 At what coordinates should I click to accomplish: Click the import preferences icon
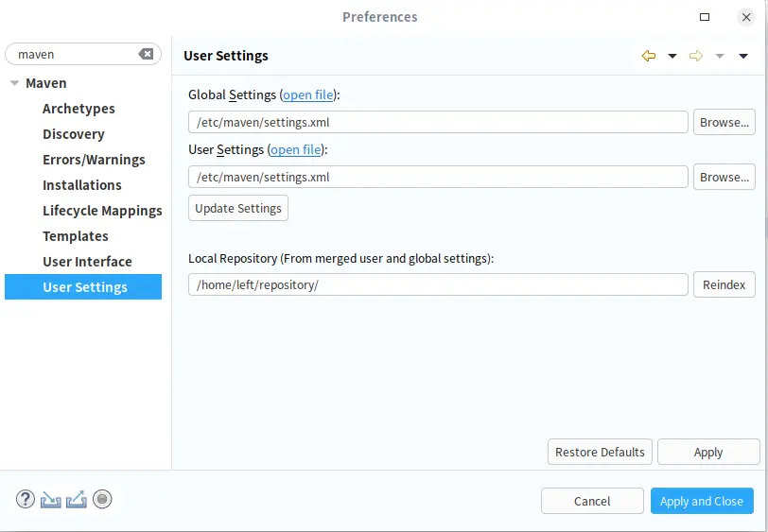tap(51, 500)
